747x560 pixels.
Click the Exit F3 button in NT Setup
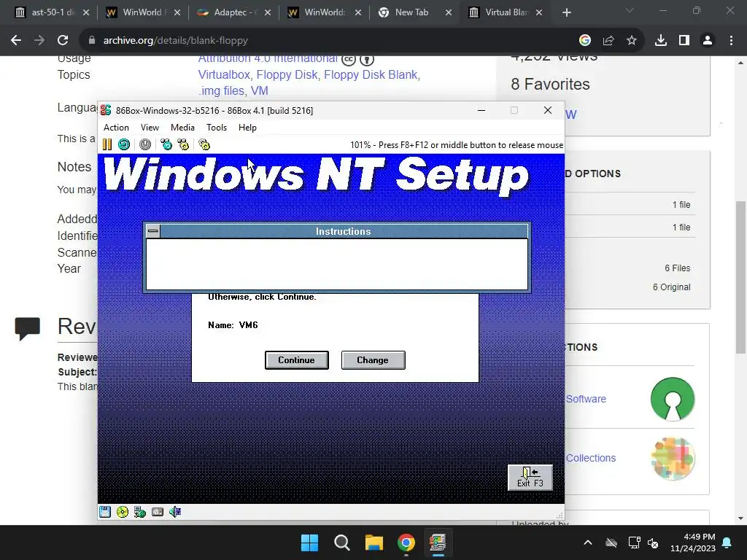[530, 478]
